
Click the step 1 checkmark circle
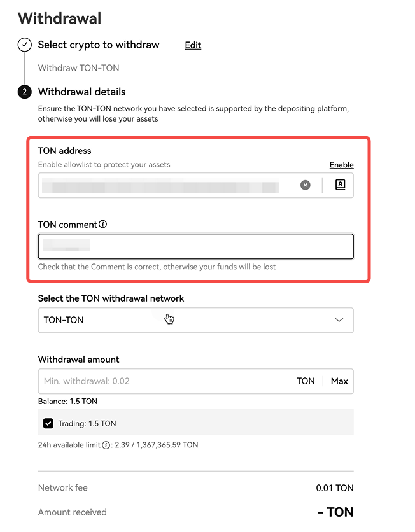pos(25,45)
